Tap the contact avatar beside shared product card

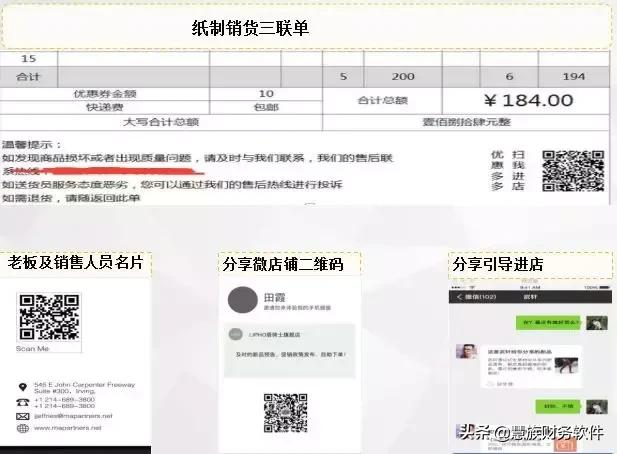point(467,352)
